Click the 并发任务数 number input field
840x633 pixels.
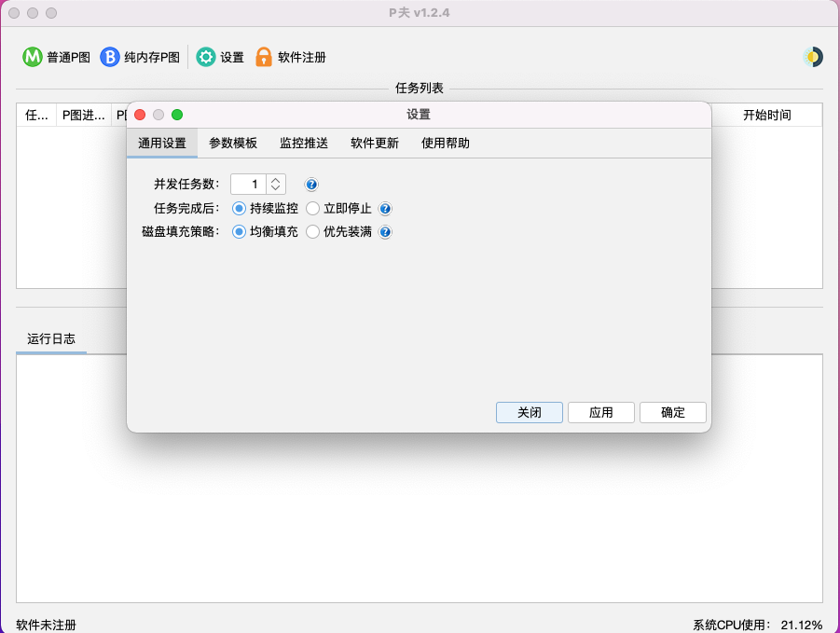coord(249,185)
